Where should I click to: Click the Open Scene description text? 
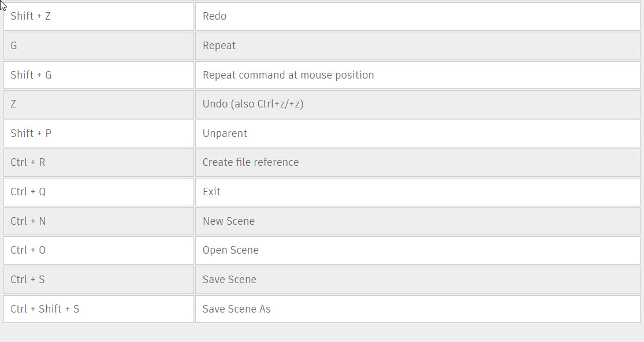tap(230, 251)
